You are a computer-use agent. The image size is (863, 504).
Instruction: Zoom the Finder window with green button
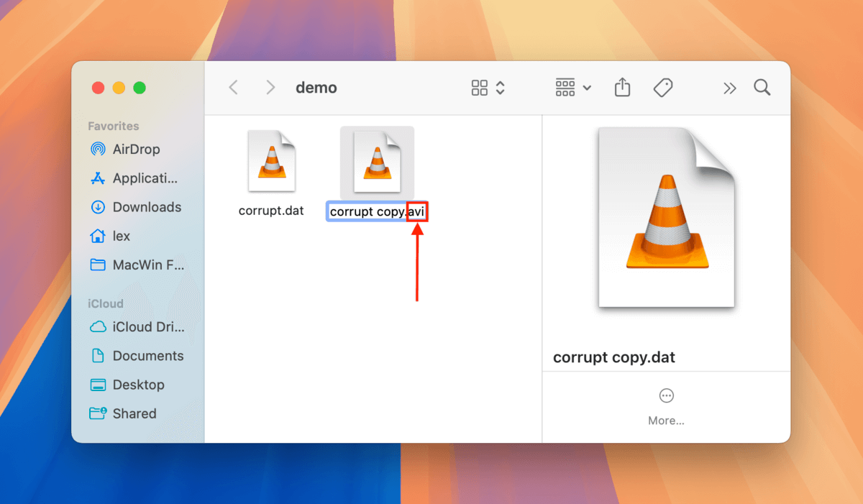pos(140,88)
